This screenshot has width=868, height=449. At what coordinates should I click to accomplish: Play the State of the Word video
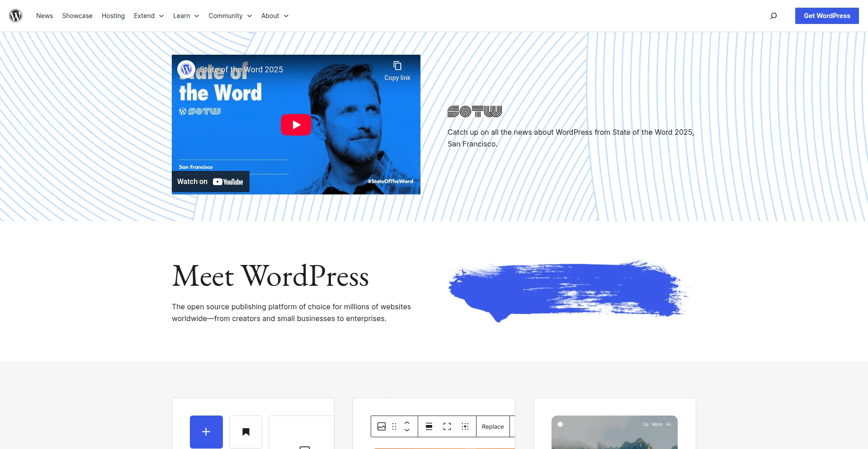(296, 125)
